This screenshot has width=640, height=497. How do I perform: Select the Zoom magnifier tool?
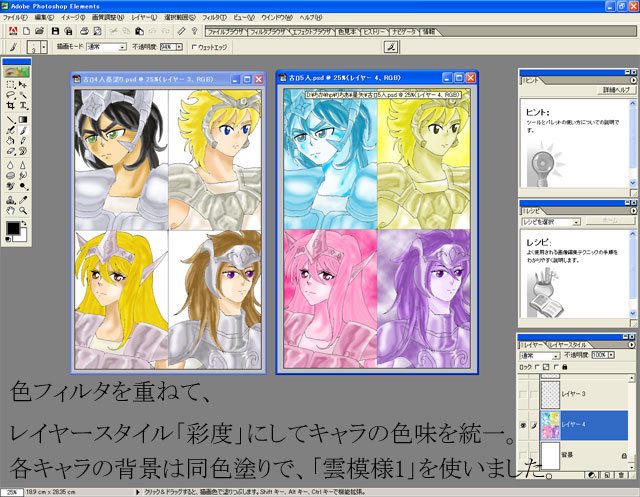[23, 211]
